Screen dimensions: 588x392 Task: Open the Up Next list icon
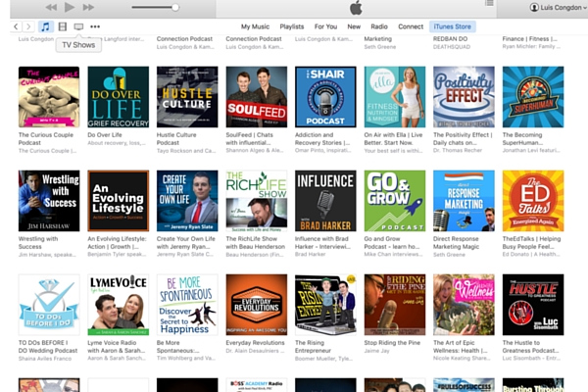pos(489,3)
